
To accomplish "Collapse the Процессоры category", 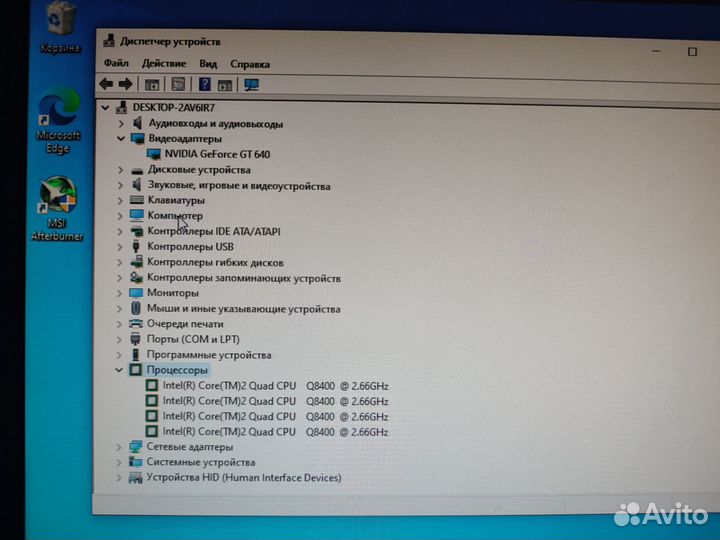I will (119, 370).
